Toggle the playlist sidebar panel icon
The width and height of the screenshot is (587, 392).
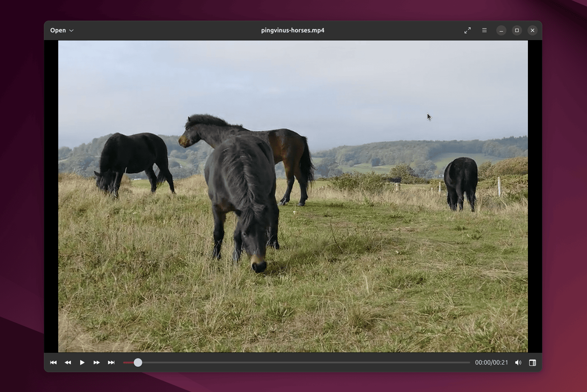point(533,362)
